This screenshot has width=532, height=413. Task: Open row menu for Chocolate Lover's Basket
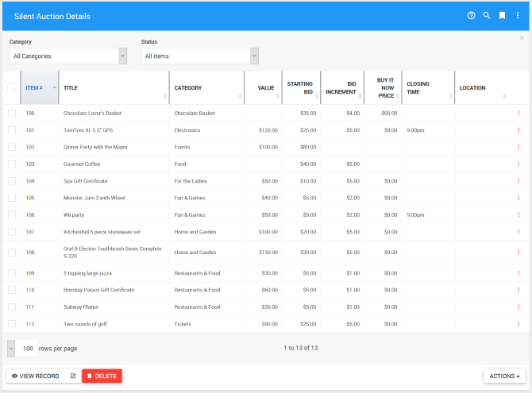pyautogui.click(x=519, y=113)
